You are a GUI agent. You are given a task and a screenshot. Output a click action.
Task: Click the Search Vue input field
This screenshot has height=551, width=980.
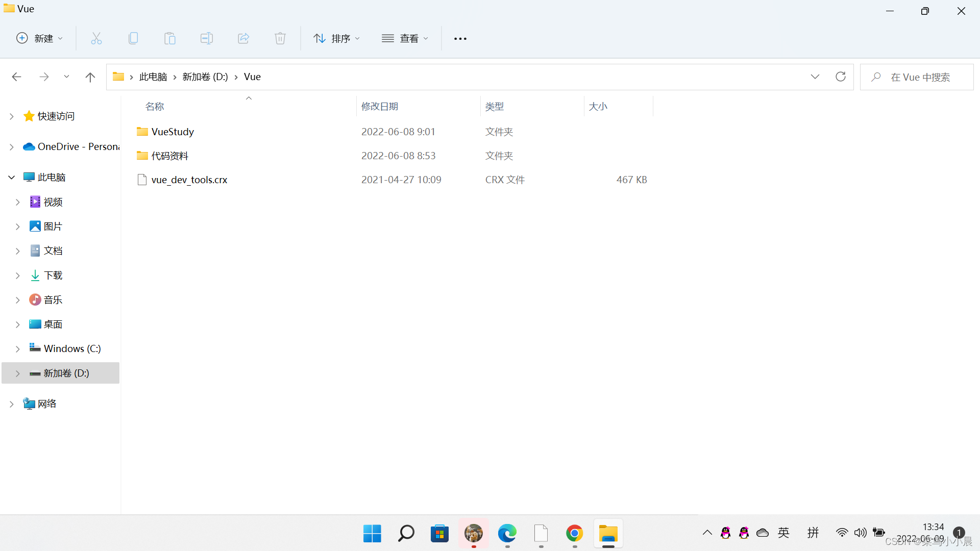coord(917,77)
